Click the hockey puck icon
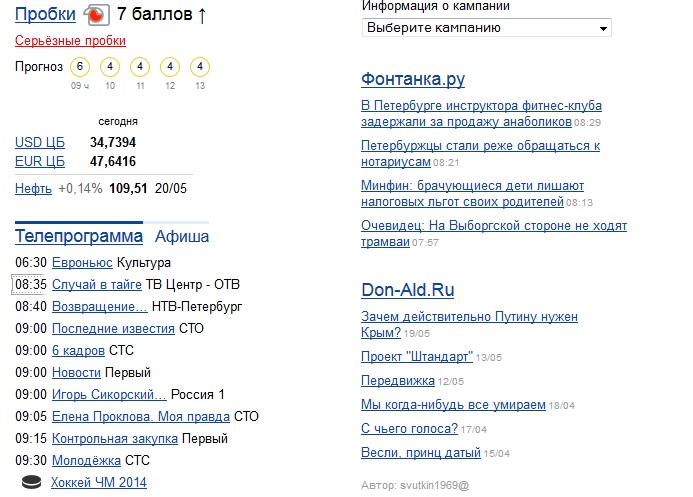Screen dimensions: 693x497 click(31, 482)
